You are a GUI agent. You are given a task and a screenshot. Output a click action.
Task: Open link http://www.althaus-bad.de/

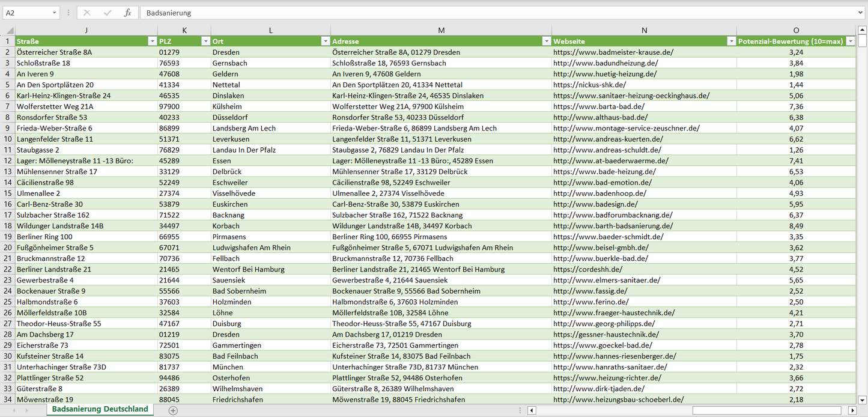click(600, 117)
